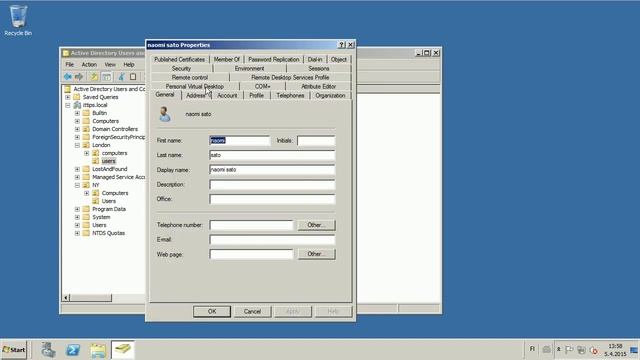
Task: Open the Help menu
Action: 129,64
